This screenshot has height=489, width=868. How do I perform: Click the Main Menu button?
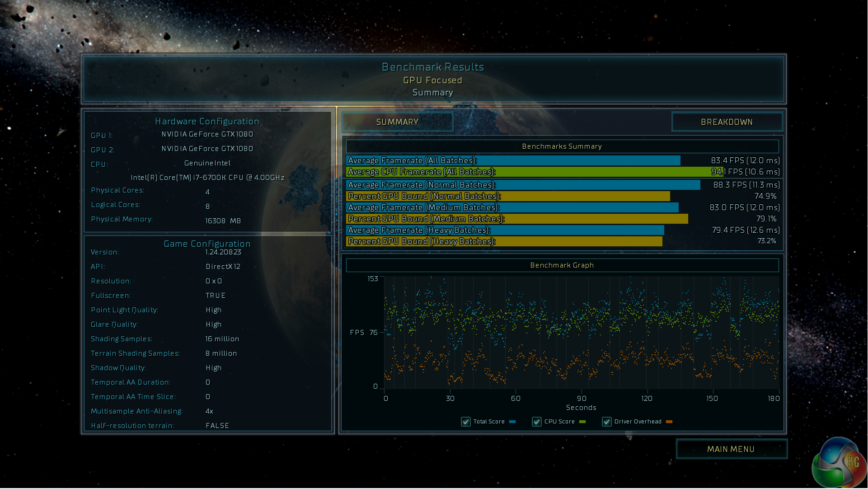[x=731, y=449]
